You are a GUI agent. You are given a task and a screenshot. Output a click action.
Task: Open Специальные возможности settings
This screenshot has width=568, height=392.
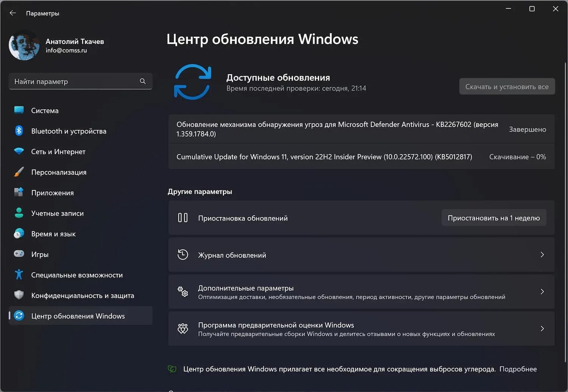pyautogui.click(x=80, y=275)
